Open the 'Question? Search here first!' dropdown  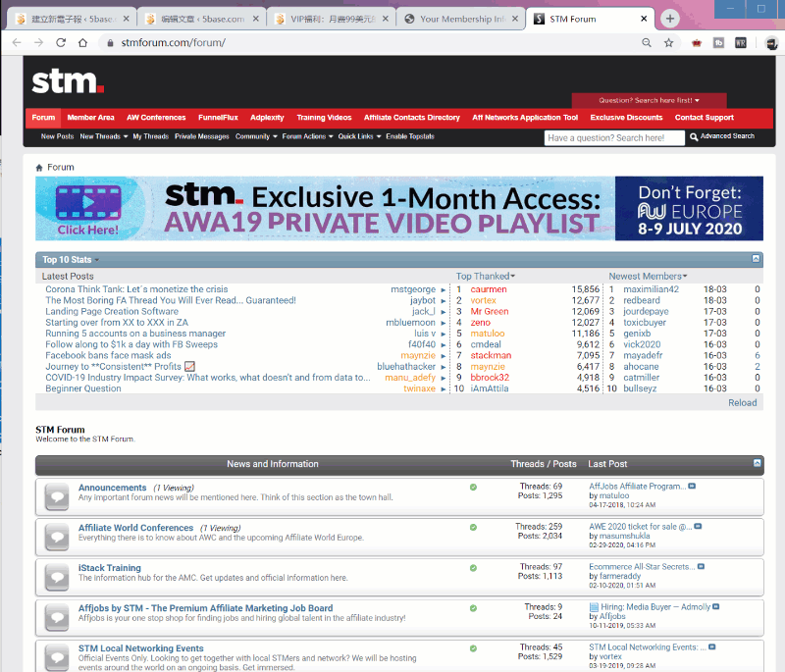(x=649, y=100)
